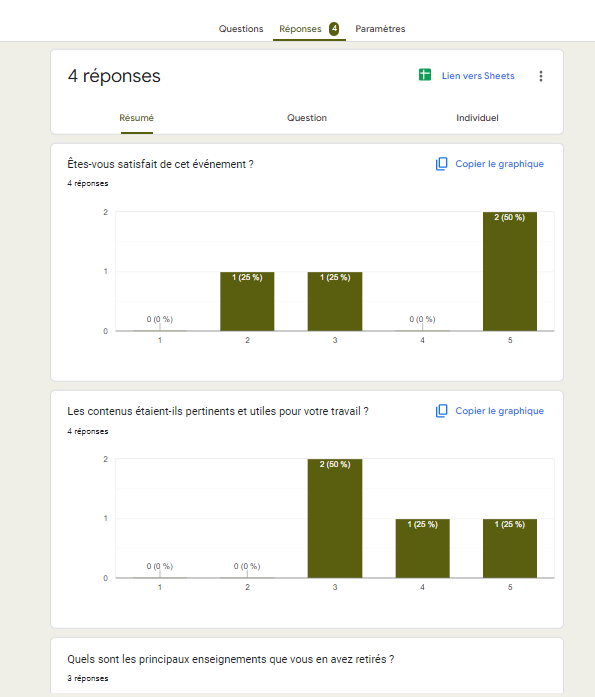Click the green Sheets icon

point(425,75)
